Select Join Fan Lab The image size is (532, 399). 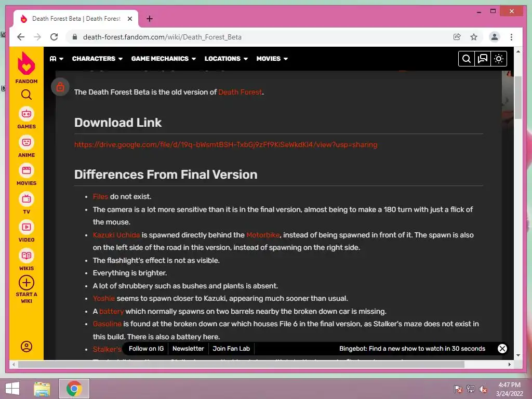click(x=231, y=349)
